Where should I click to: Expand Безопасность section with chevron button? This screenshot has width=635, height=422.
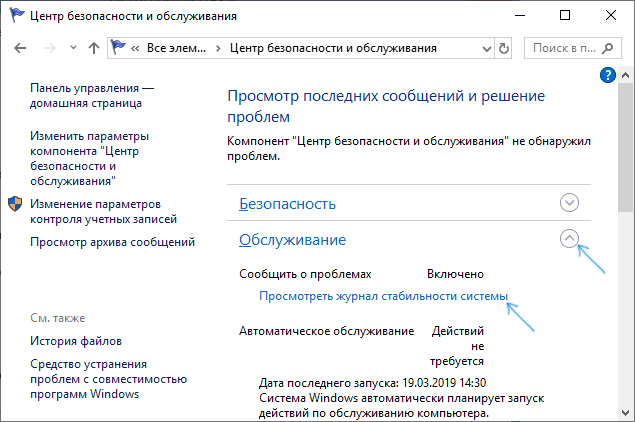click(x=569, y=203)
